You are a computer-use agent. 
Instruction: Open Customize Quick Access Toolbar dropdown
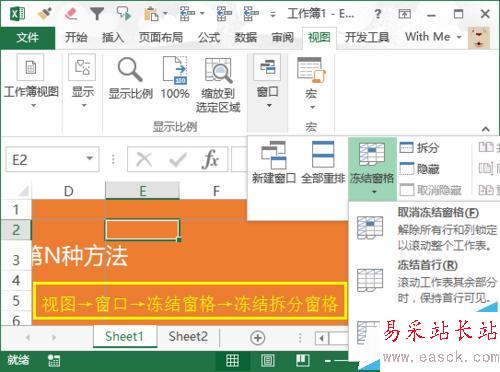pyautogui.click(x=273, y=15)
